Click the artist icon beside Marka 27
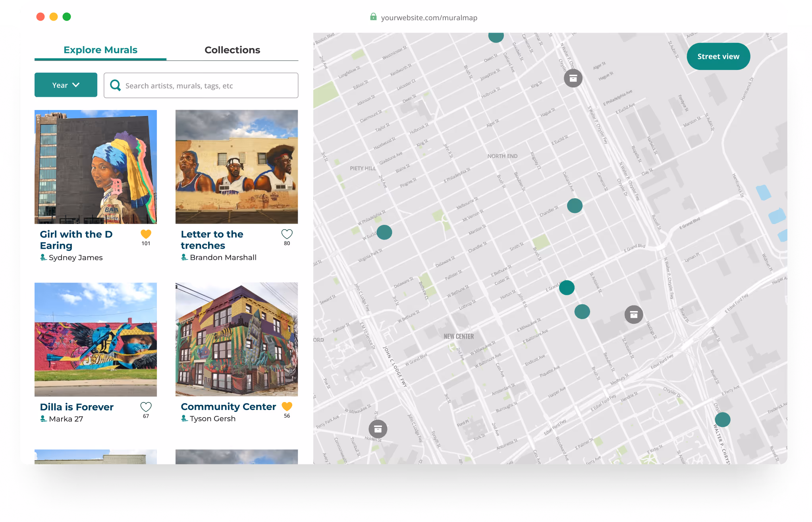812x522 pixels. [43, 419]
